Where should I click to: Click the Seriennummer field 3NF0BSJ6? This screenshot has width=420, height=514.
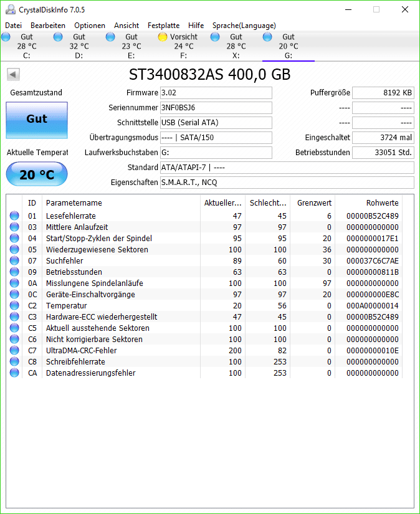point(216,108)
